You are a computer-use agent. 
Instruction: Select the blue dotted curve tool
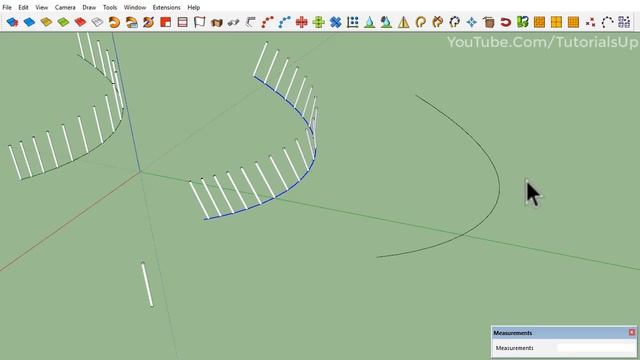(x=284, y=22)
